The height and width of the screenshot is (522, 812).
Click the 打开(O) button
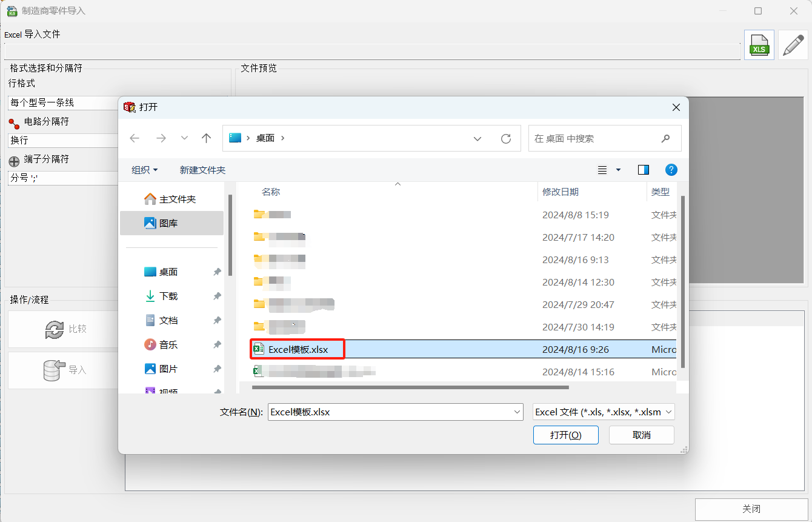click(x=565, y=435)
